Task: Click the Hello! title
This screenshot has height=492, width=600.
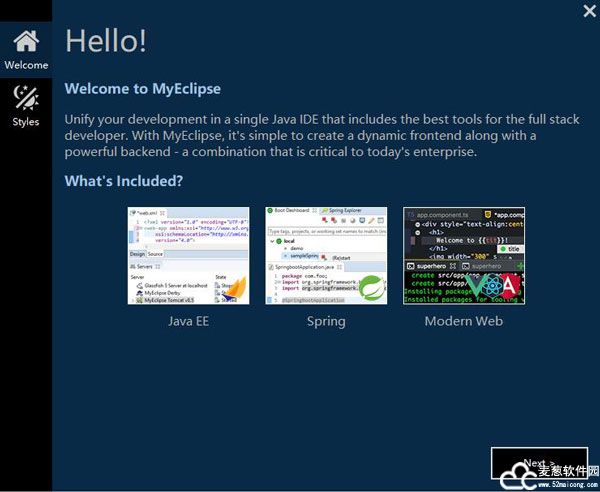Action: click(x=106, y=40)
